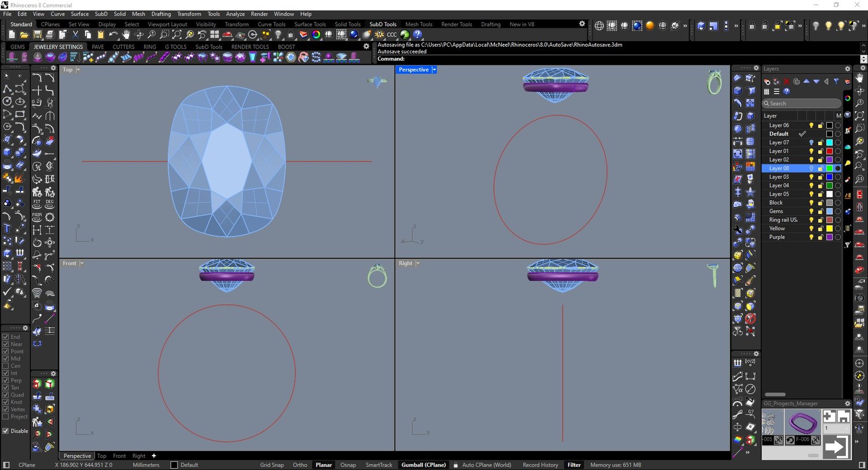Toggle the lock icon for Layer 03
868x470 pixels.
pyautogui.click(x=821, y=177)
